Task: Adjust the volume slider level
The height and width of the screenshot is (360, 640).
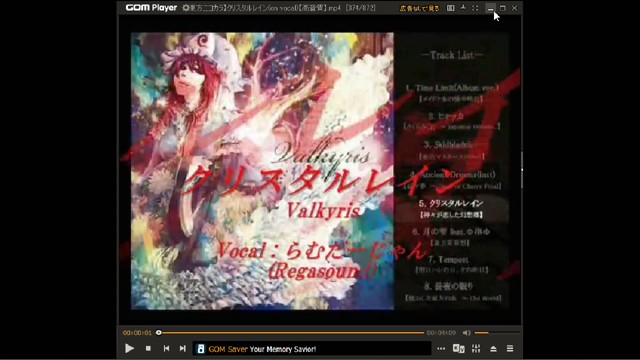Action: [496, 333]
